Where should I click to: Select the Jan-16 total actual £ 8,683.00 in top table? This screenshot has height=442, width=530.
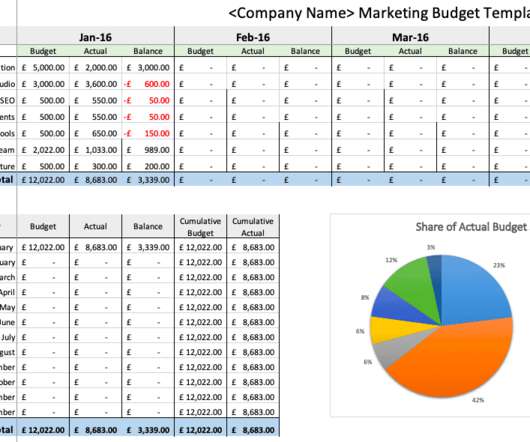95,180
